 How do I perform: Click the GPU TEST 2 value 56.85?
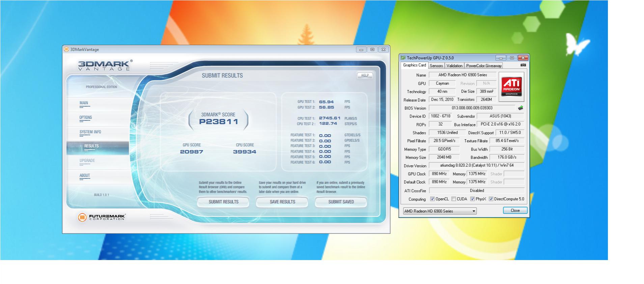(x=326, y=107)
